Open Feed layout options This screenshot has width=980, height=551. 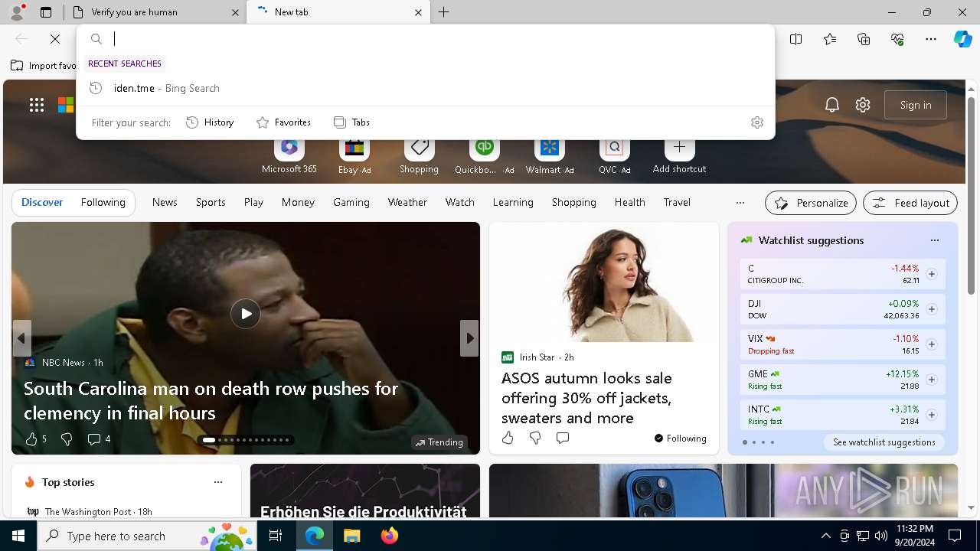[910, 203]
